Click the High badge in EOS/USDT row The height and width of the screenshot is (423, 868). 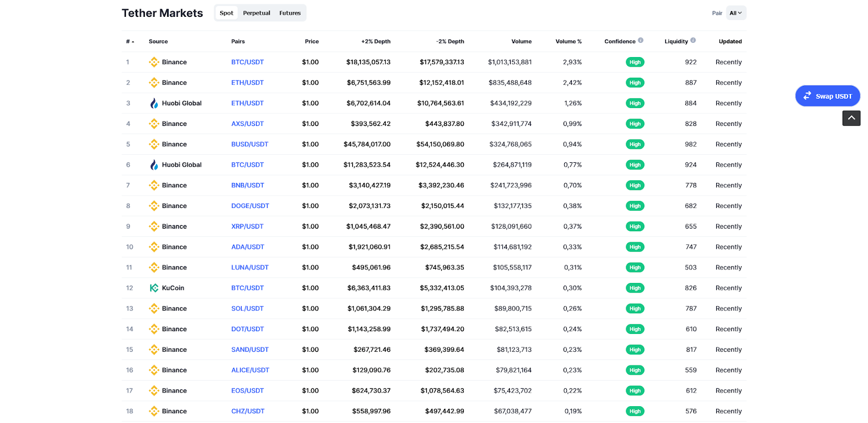(x=635, y=391)
